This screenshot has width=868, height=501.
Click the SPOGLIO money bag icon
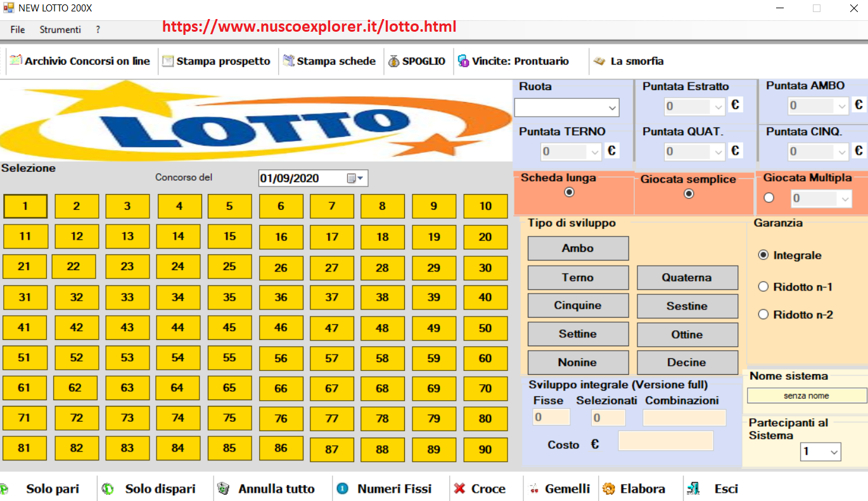point(393,62)
